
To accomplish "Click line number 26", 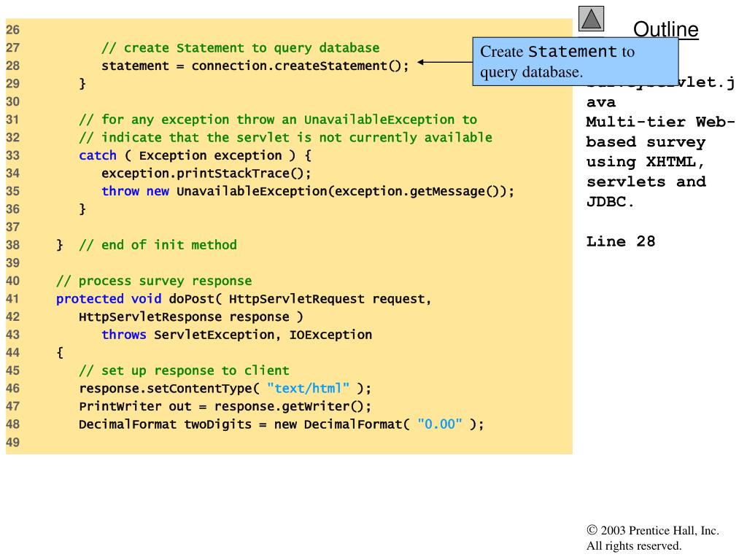I will point(13,30).
